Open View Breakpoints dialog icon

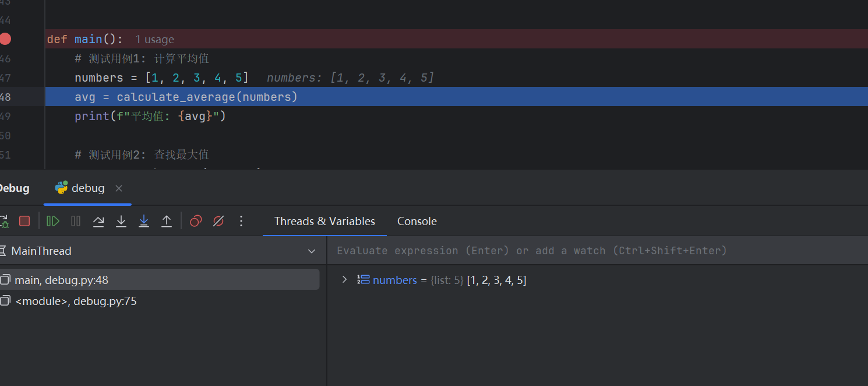click(x=196, y=221)
